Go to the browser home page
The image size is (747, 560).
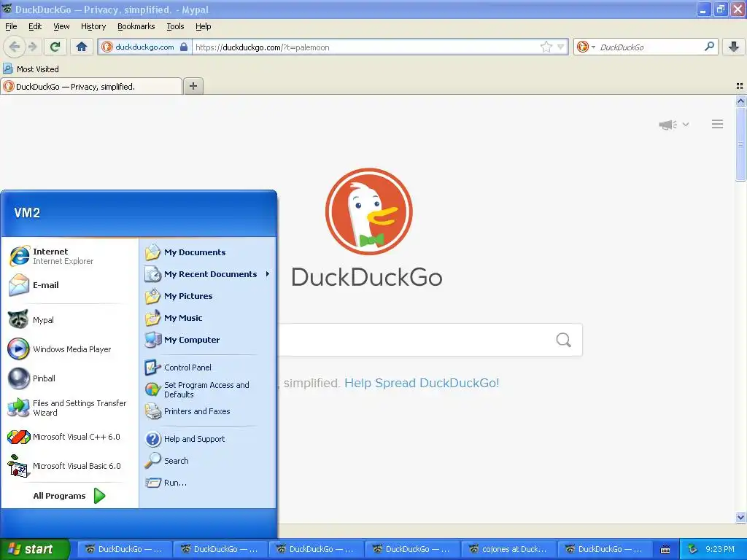click(82, 47)
